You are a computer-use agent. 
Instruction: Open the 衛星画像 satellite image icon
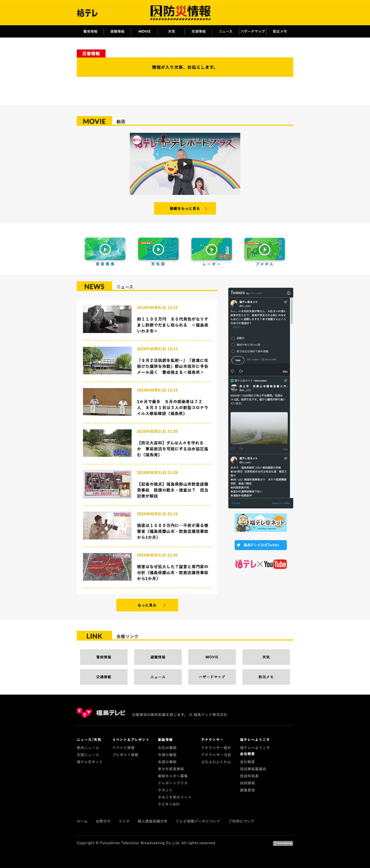click(x=105, y=249)
